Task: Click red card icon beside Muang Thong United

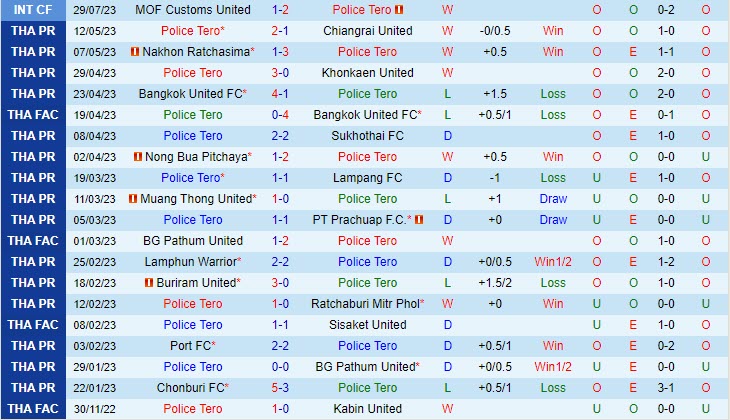Action: 133,199
